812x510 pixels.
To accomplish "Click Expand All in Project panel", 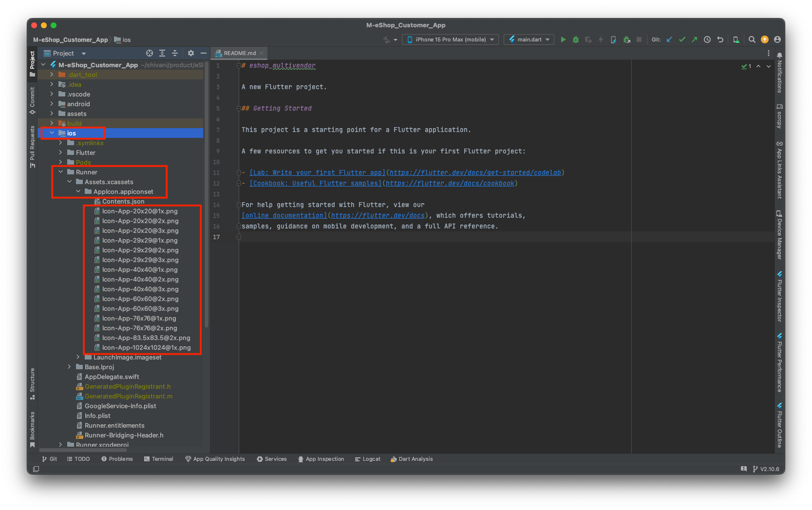I will pos(162,53).
